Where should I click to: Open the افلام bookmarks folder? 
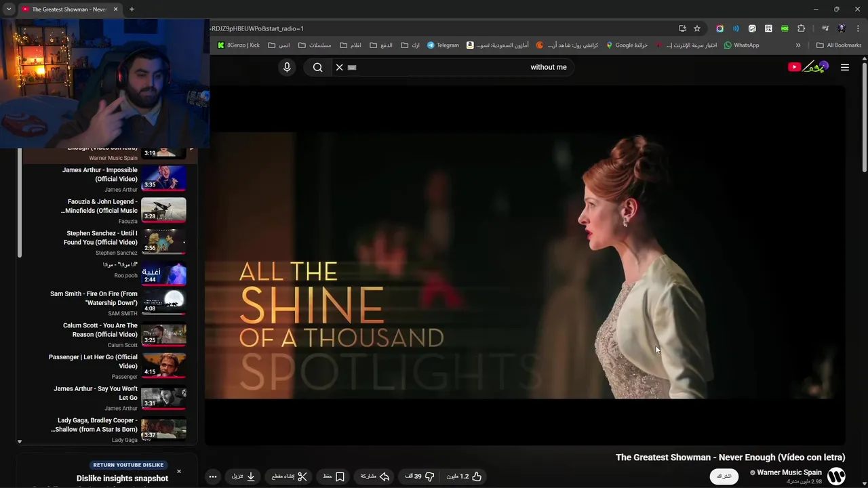pos(351,45)
